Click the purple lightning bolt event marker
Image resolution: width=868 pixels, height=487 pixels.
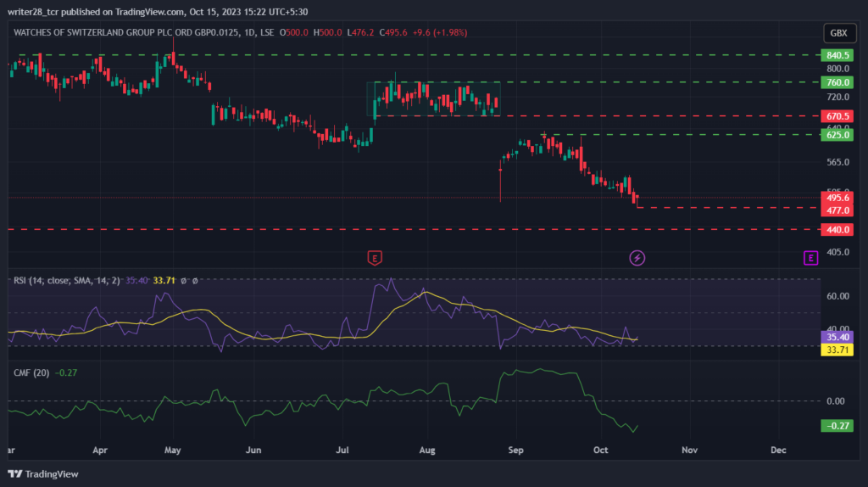[637, 258]
